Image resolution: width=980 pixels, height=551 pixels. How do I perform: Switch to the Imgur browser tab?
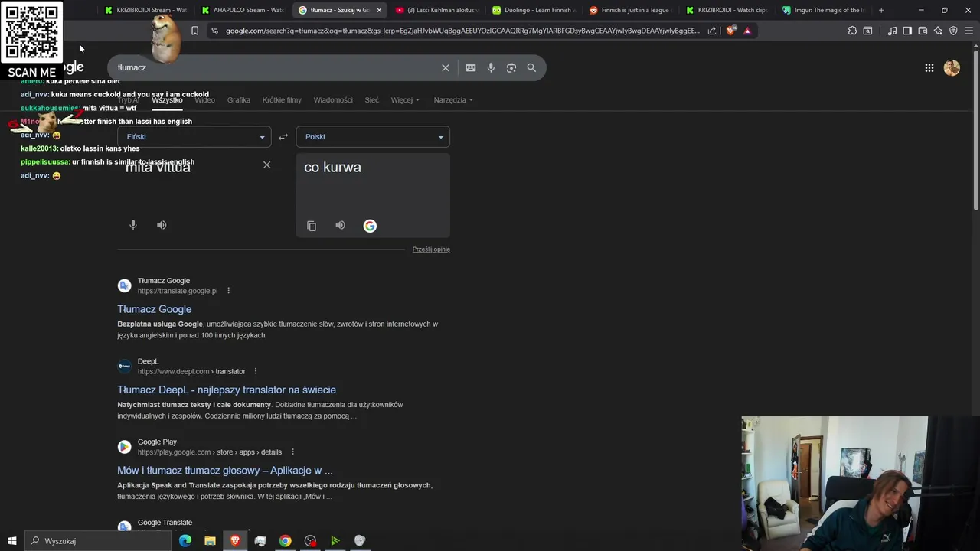point(824,10)
